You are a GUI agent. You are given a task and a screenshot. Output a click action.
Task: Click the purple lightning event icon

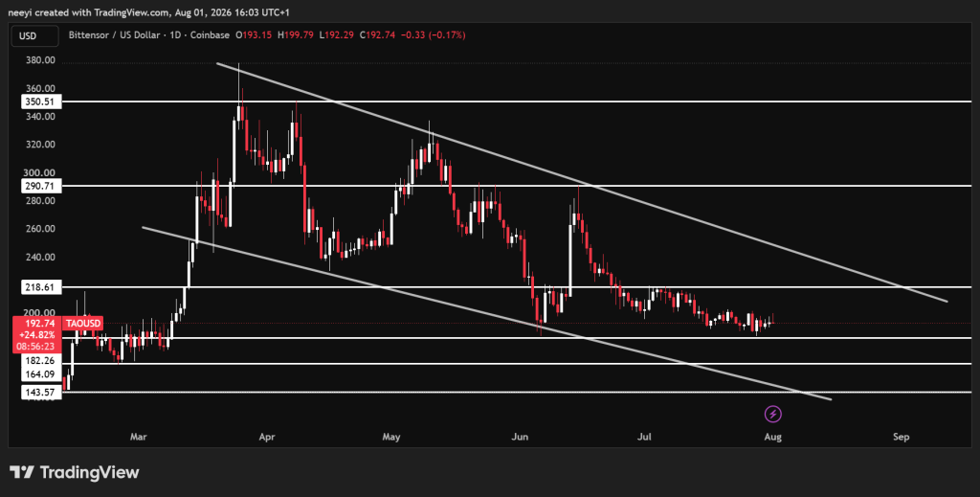coord(773,414)
